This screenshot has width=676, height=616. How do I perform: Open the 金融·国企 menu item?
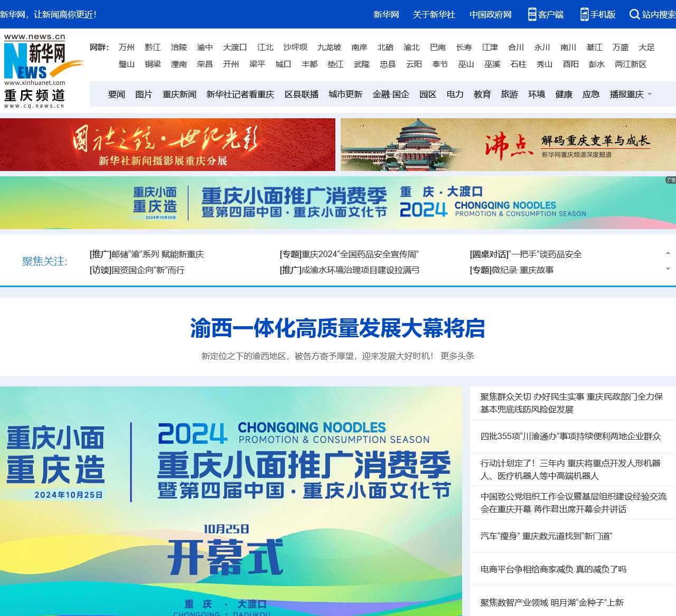point(391,94)
